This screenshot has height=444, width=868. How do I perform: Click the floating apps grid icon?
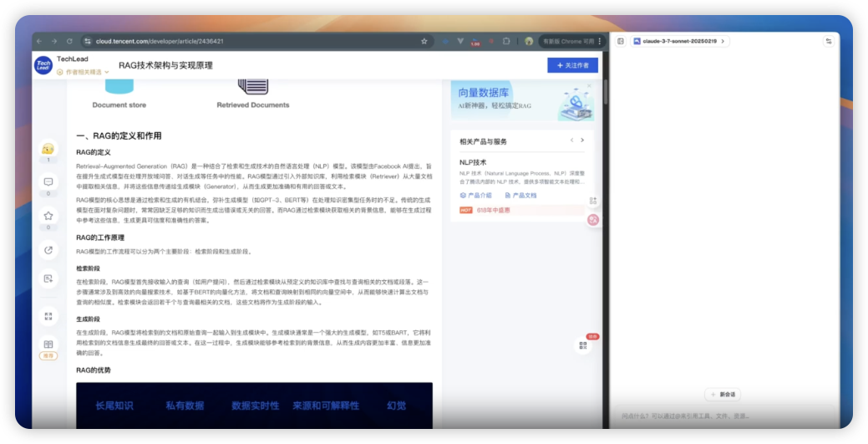click(x=593, y=201)
